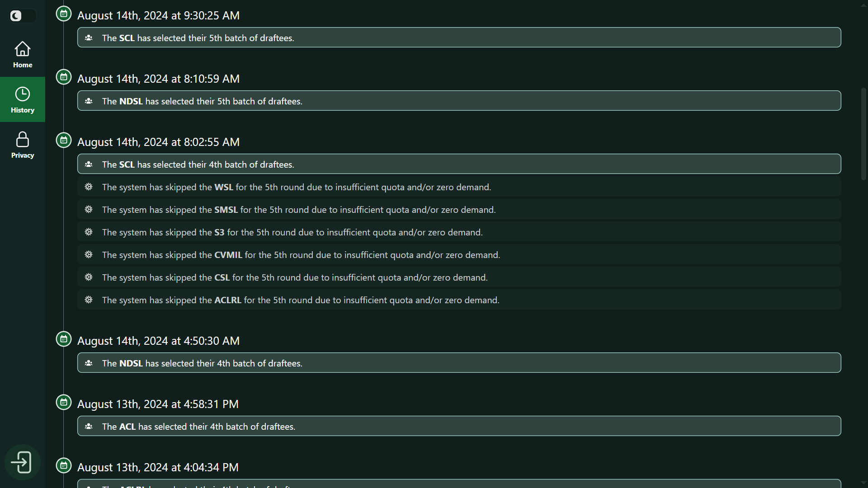Screen dimensions: 868x488
Task: Click the gear icon on CVMIL skipped row
Action: (x=89, y=254)
